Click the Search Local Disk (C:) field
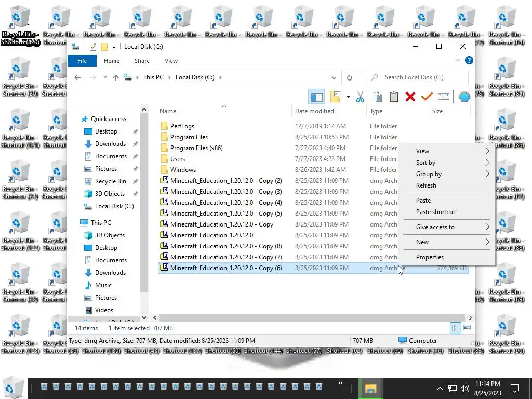 [416, 77]
